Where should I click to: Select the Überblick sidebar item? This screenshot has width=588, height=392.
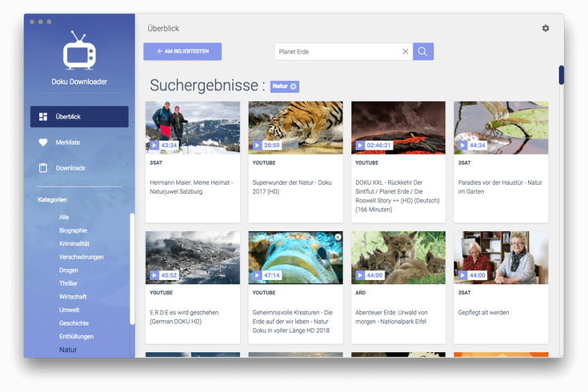point(79,117)
